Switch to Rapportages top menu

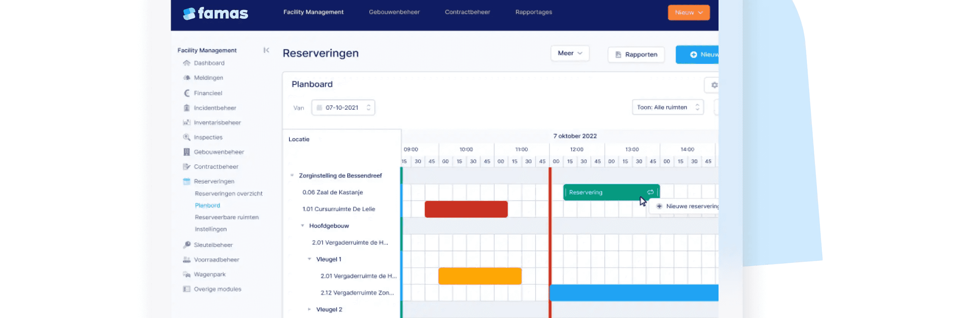[x=533, y=12]
